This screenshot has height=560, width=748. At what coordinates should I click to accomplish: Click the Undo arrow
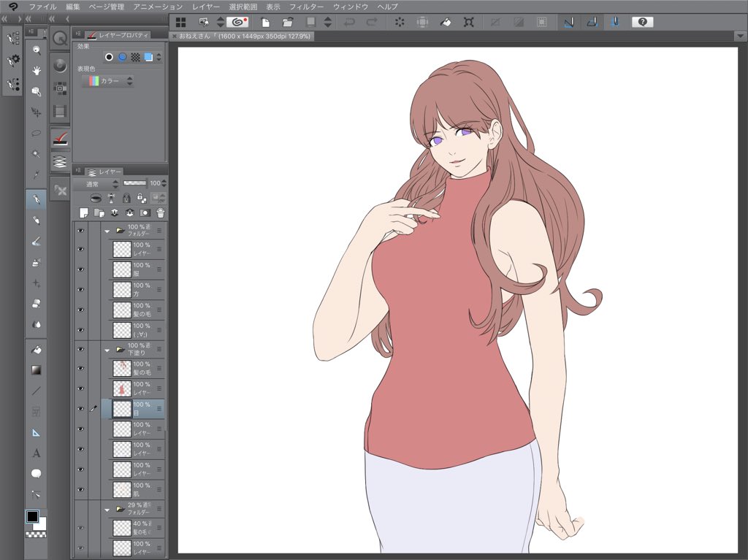click(x=350, y=22)
